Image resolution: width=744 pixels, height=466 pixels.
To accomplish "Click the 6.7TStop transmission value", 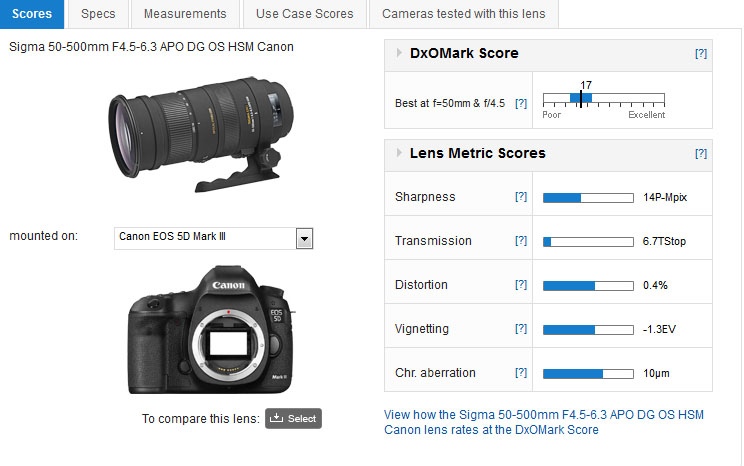I will click(664, 242).
